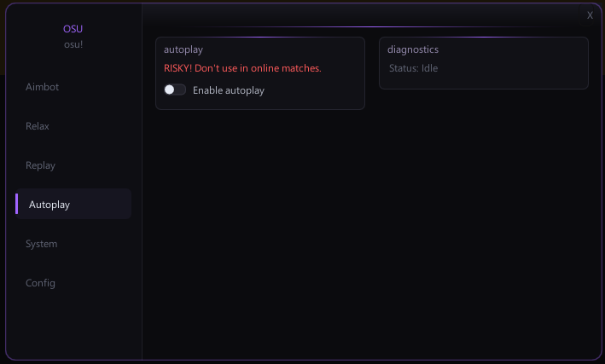
Task: Toggle the Enable autoplay switch
Action: tap(175, 90)
